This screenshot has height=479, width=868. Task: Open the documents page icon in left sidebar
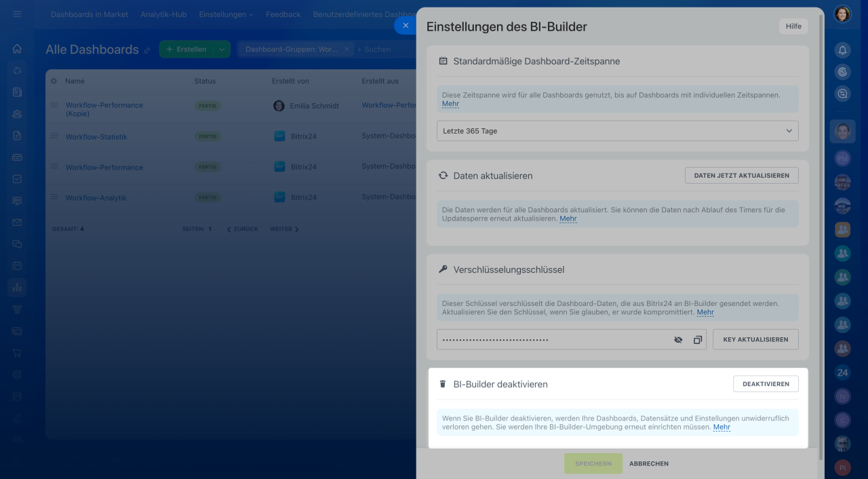pyautogui.click(x=17, y=136)
